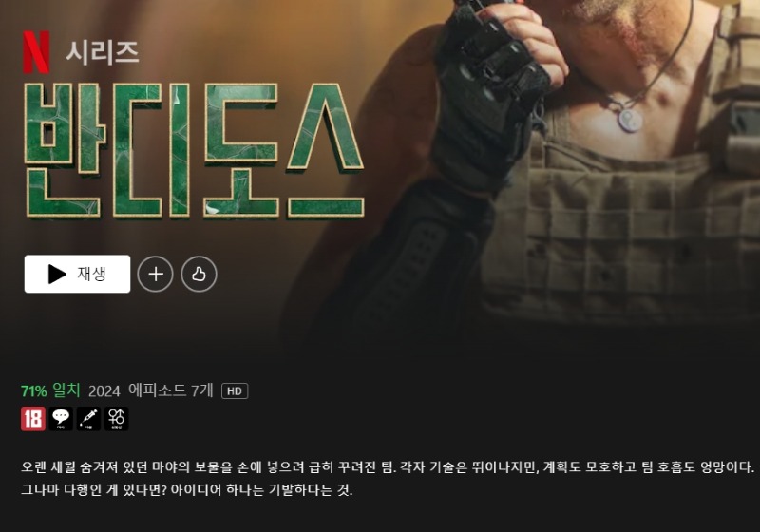760x532 pixels.
Task: Select the 시리즈 label beside Netflix logo
Action: [x=103, y=52]
